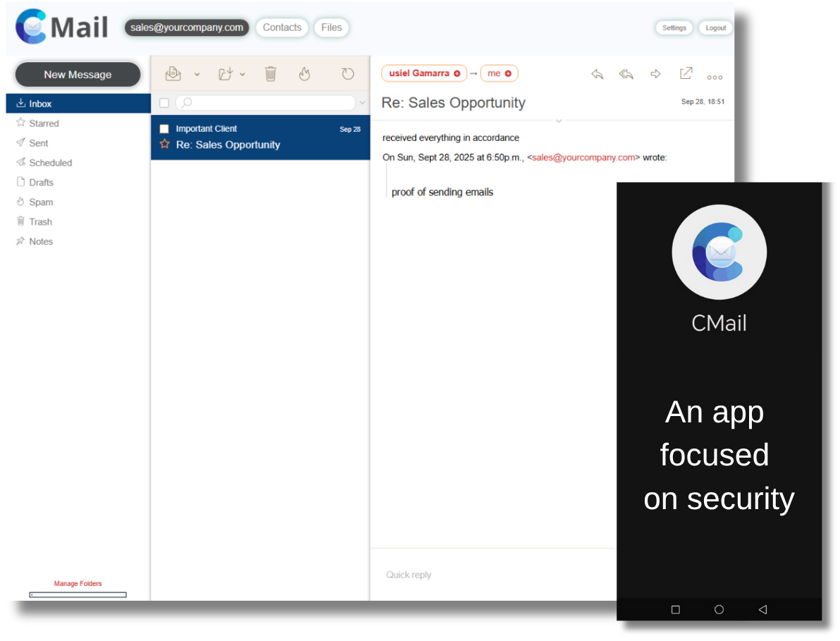Unstar the Re: Sales Opportunity message
This screenshot has height=641, width=840.
coord(164,145)
